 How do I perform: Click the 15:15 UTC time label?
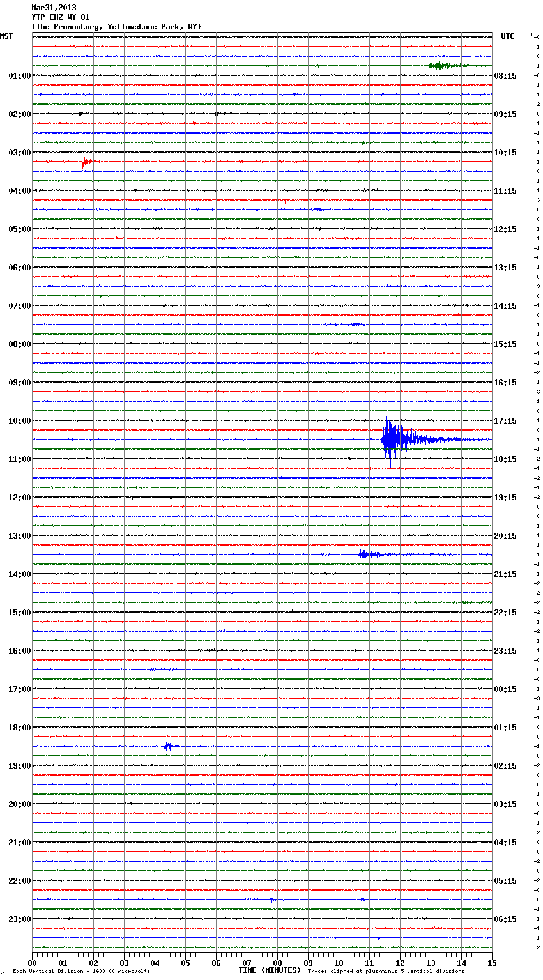coord(505,344)
